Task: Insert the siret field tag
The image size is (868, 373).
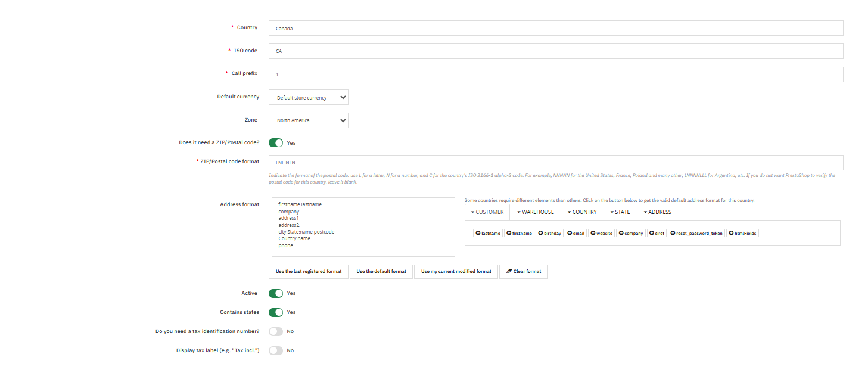Action: [x=657, y=233]
